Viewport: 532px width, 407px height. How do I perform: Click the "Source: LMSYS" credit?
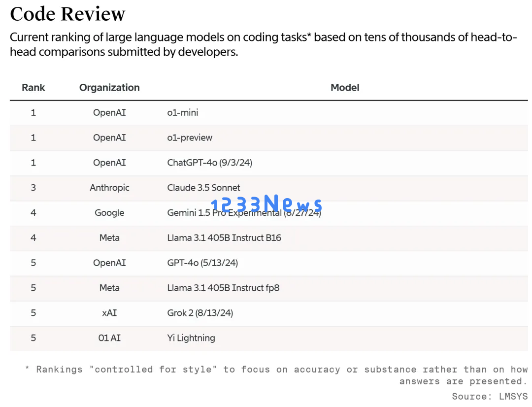(490, 397)
